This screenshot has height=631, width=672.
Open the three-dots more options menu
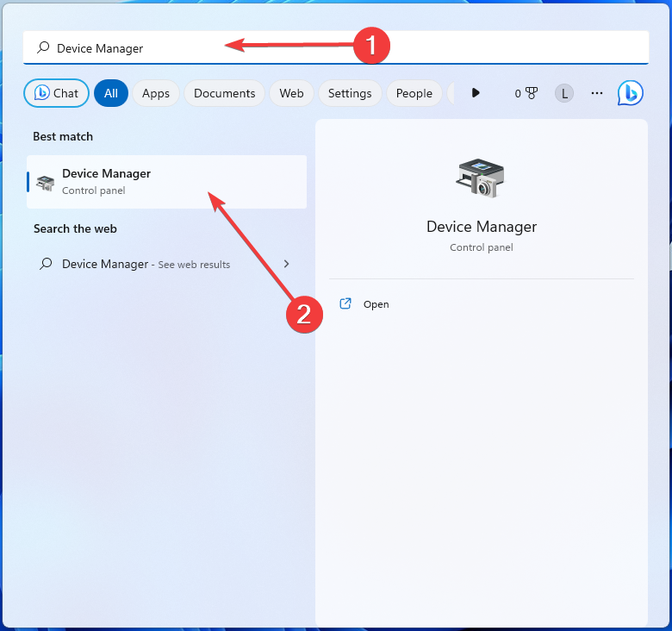(597, 93)
